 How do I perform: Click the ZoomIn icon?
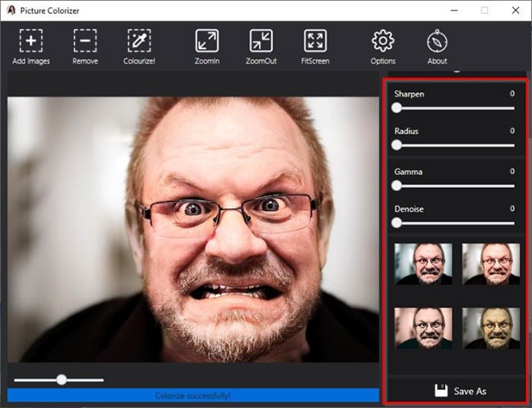[206, 41]
